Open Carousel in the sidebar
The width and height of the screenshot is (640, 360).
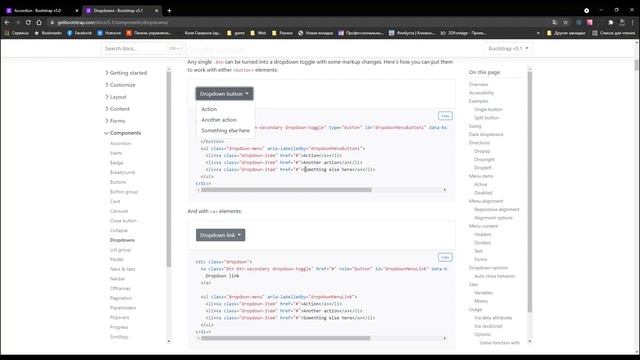(119, 211)
